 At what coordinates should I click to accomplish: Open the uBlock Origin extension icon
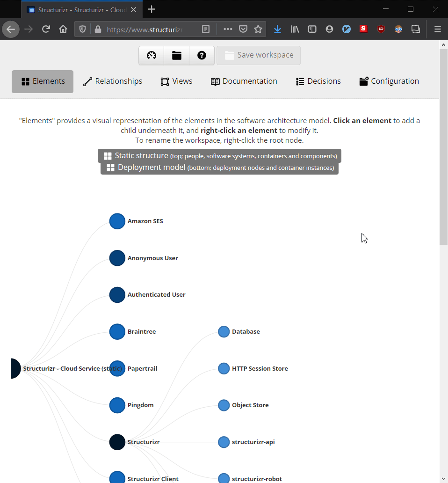[x=381, y=29]
